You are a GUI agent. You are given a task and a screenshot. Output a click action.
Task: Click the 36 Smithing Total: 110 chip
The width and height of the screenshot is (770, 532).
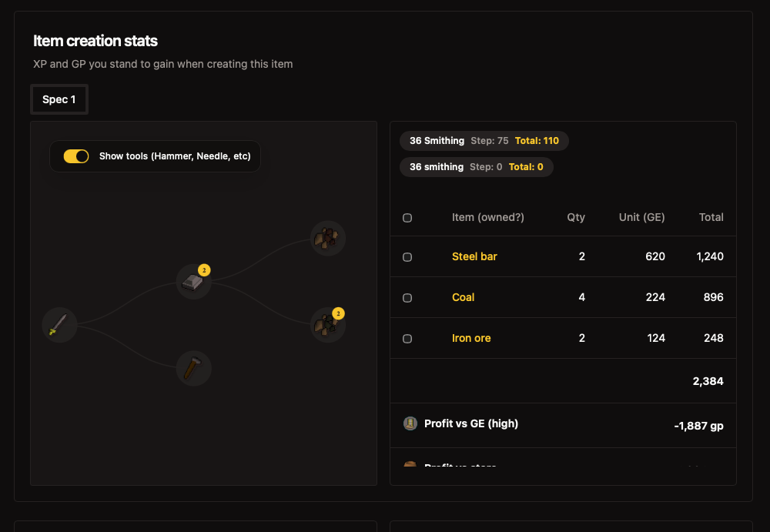pyautogui.click(x=484, y=141)
